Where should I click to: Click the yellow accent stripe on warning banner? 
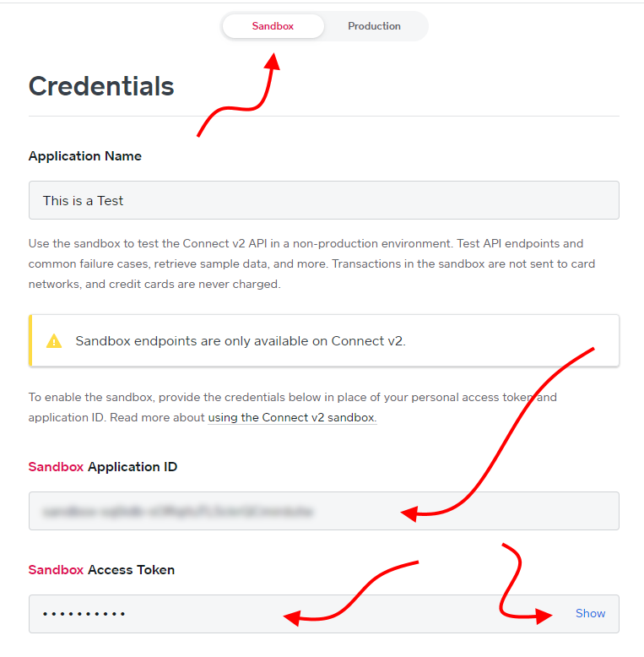(x=30, y=340)
